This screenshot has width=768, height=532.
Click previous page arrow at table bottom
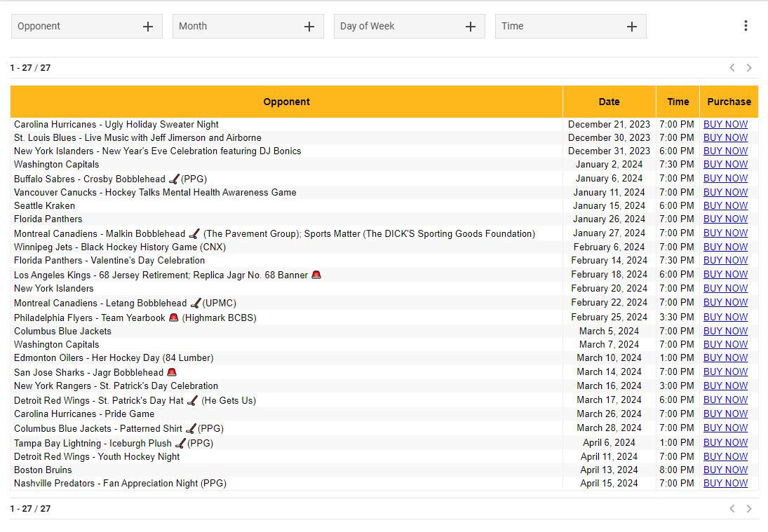click(732, 509)
